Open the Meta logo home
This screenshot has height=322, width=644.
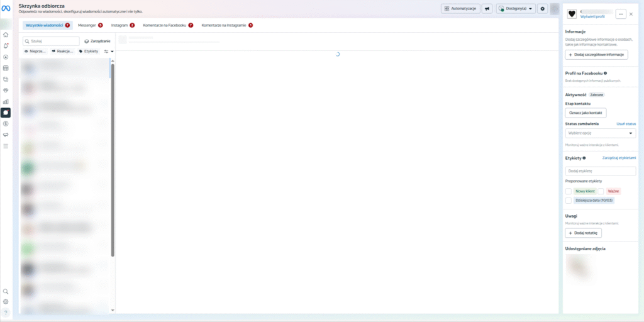click(6, 9)
